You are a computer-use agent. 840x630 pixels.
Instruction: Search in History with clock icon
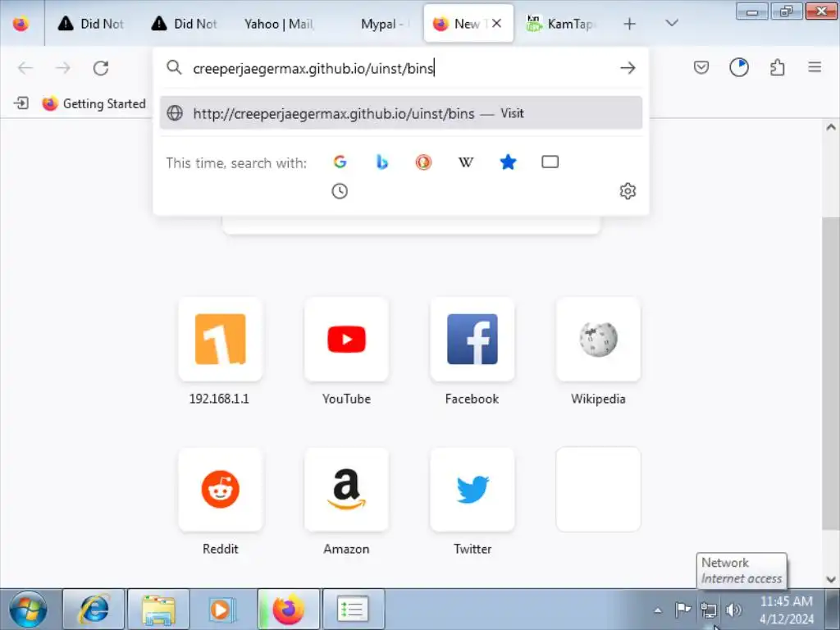[340, 191]
